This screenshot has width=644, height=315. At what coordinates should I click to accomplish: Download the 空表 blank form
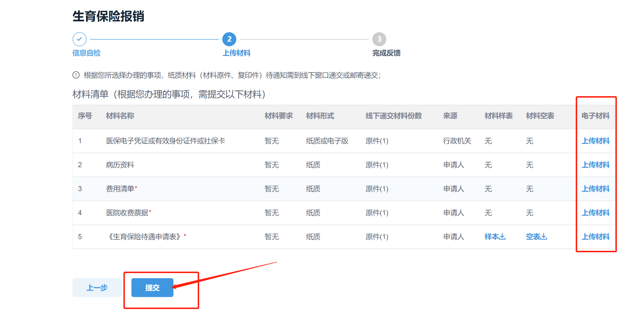tap(536, 237)
